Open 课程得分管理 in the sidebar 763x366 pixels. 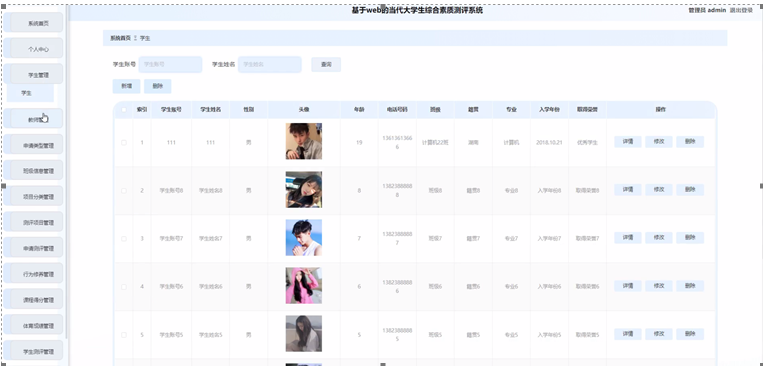click(34, 300)
